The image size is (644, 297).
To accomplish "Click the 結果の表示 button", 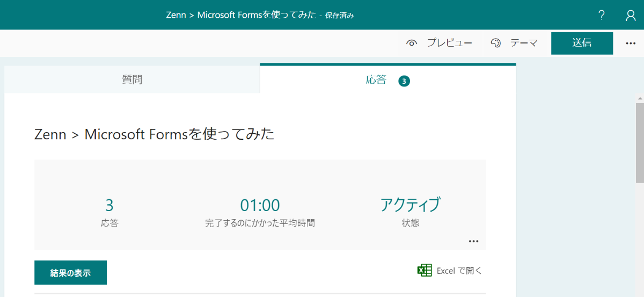I will click(x=70, y=272).
